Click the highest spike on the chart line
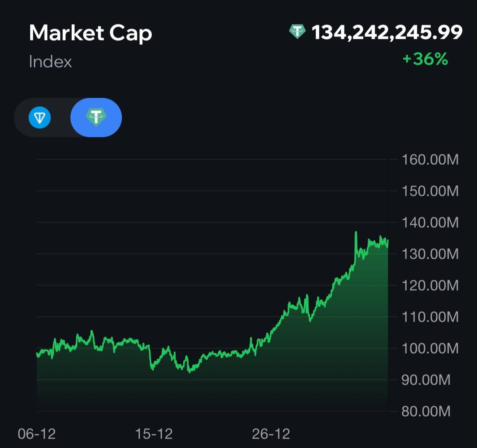This screenshot has width=477, height=448. tap(356, 233)
